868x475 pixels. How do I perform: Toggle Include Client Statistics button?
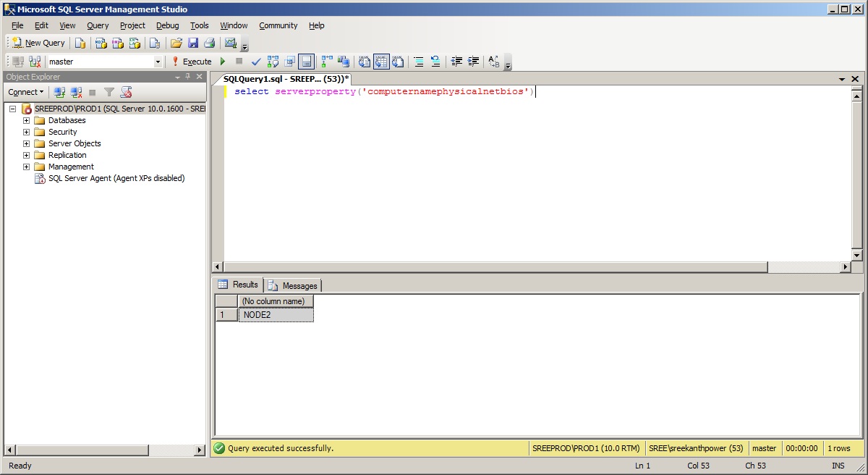click(x=344, y=62)
